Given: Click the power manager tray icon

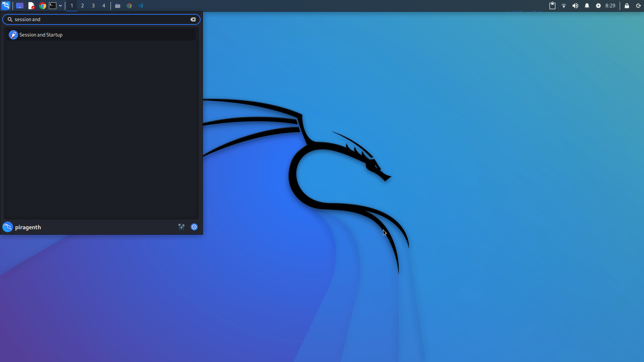Looking at the screenshot, I should [598, 6].
